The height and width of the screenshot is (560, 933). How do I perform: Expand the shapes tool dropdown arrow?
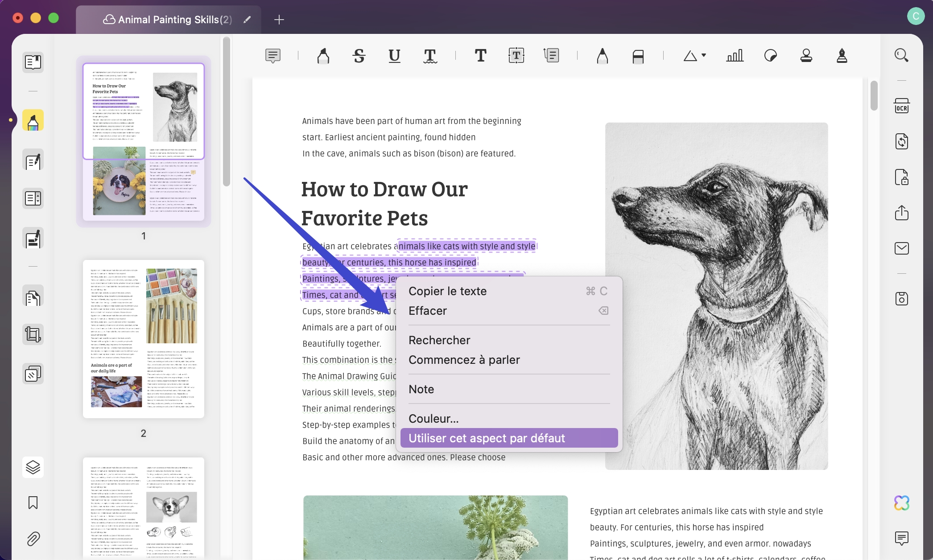(704, 55)
